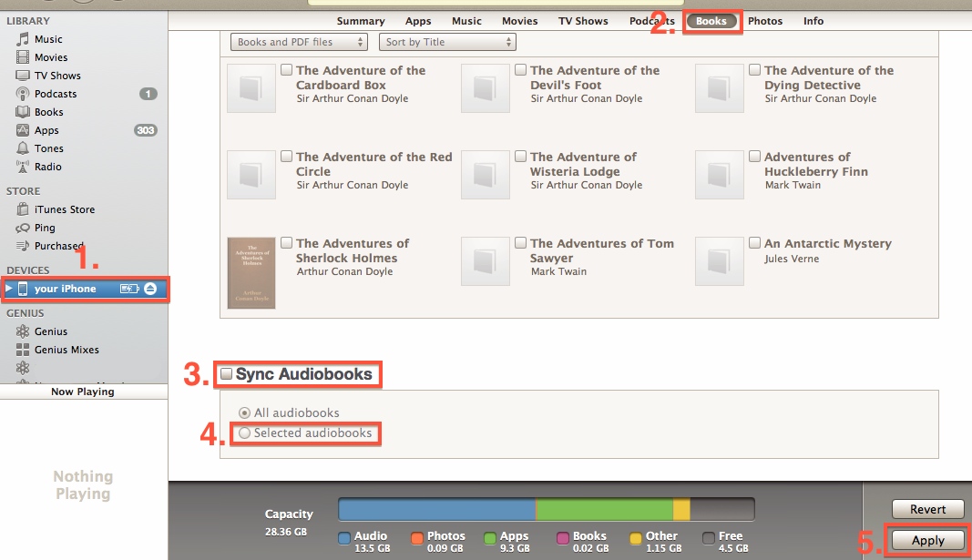Click the Audio legend color square
Image resolution: width=972 pixels, height=560 pixels.
[x=344, y=538]
